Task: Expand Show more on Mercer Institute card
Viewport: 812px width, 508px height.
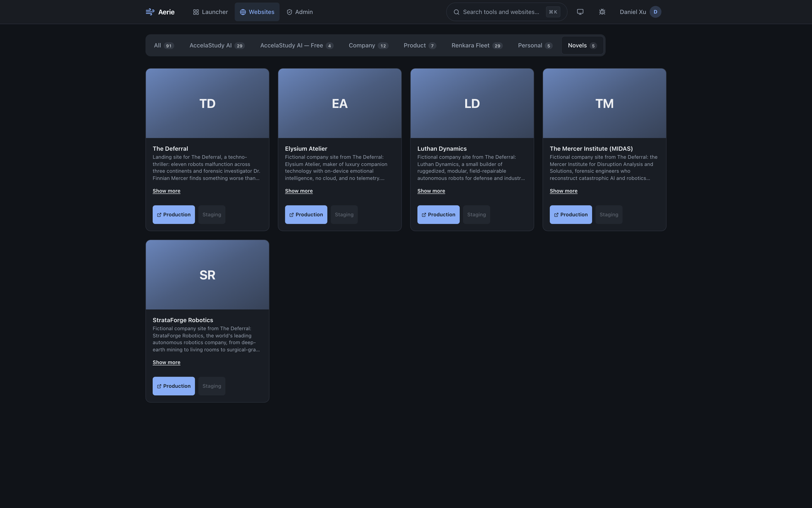Action: 563,191
